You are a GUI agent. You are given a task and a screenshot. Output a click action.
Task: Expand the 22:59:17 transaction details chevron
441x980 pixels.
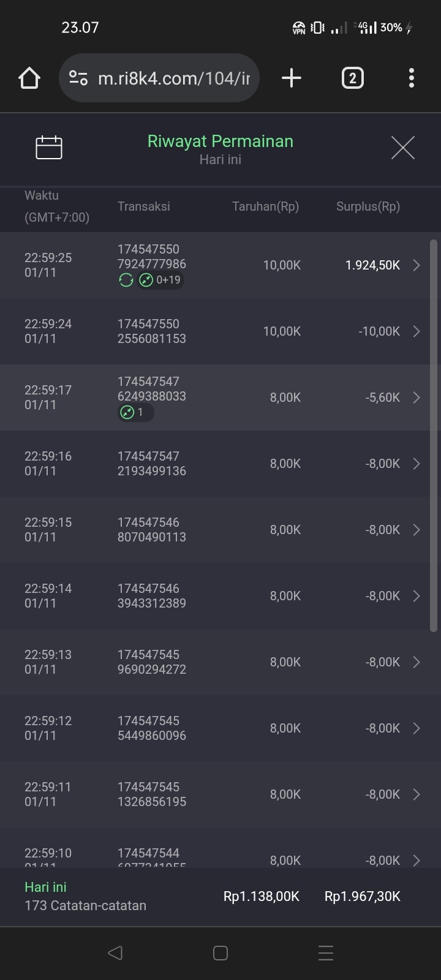tap(417, 398)
